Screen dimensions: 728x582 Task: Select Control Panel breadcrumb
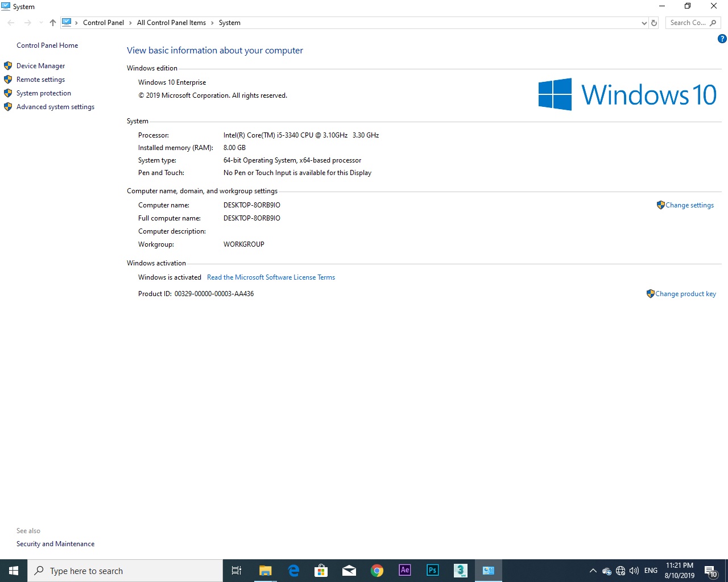[104, 23]
